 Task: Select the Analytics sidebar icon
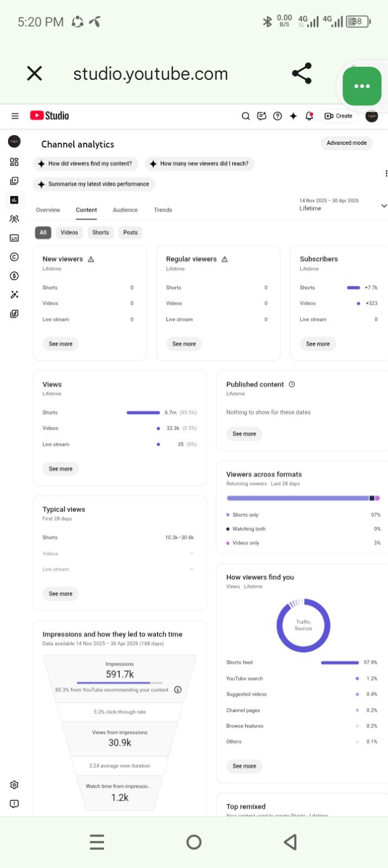[x=14, y=200]
